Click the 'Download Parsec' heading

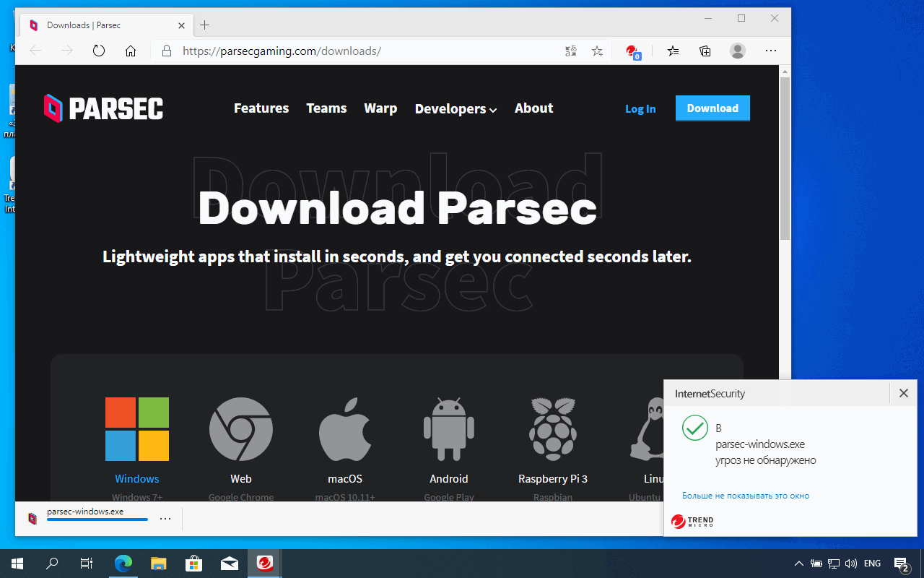pyautogui.click(x=397, y=208)
